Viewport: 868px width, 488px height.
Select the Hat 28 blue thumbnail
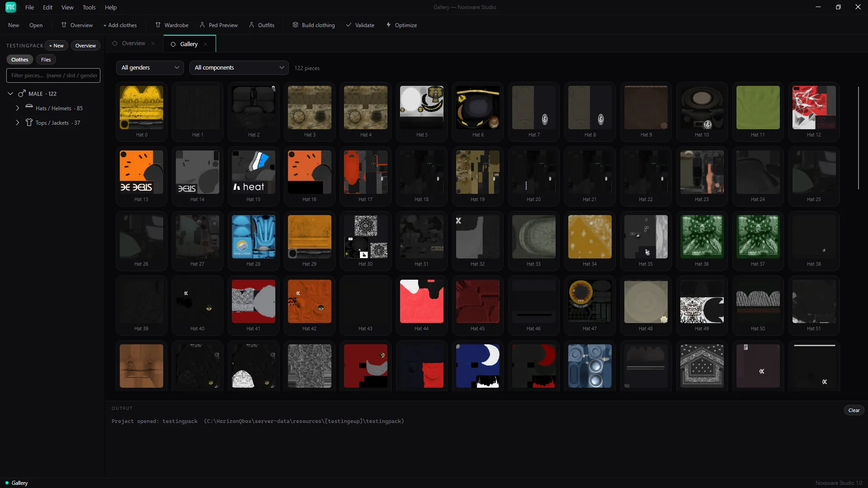[x=254, y=237]
